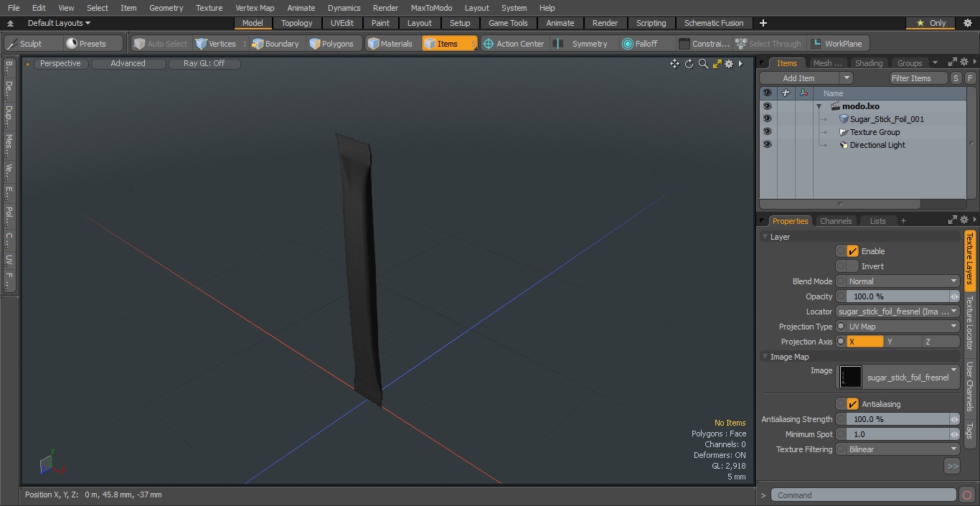Open layout settings gear in top bar
Image resolution: width=980 pixels, height=506 pixels.
point(967,23)
